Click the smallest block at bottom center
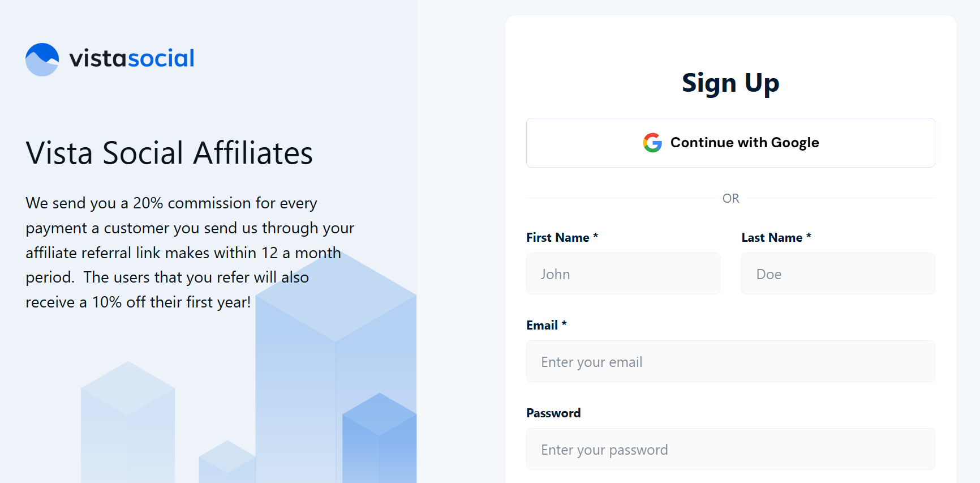 [x=227, y=463]
